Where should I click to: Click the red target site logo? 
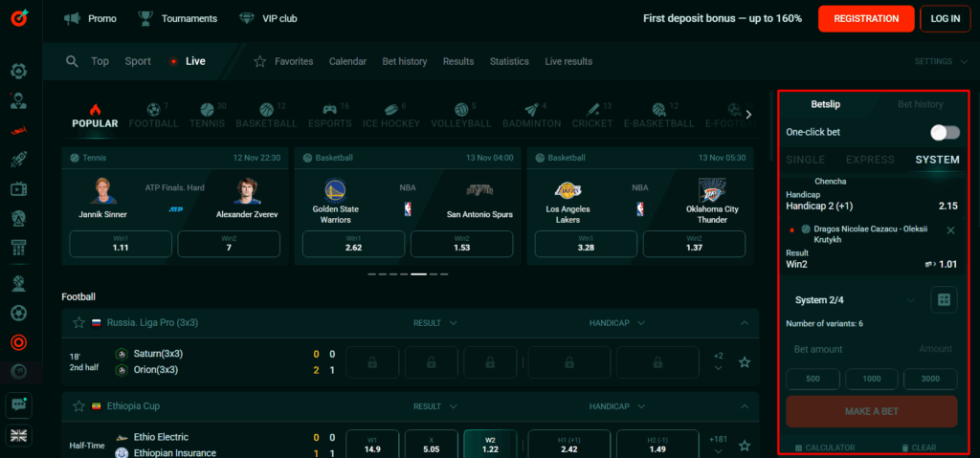19,19
